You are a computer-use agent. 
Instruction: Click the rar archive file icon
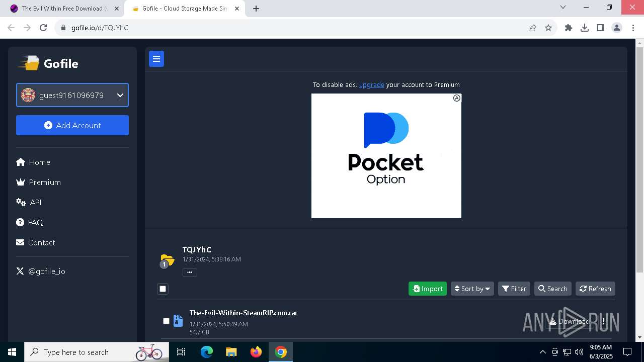pos(178,321)
